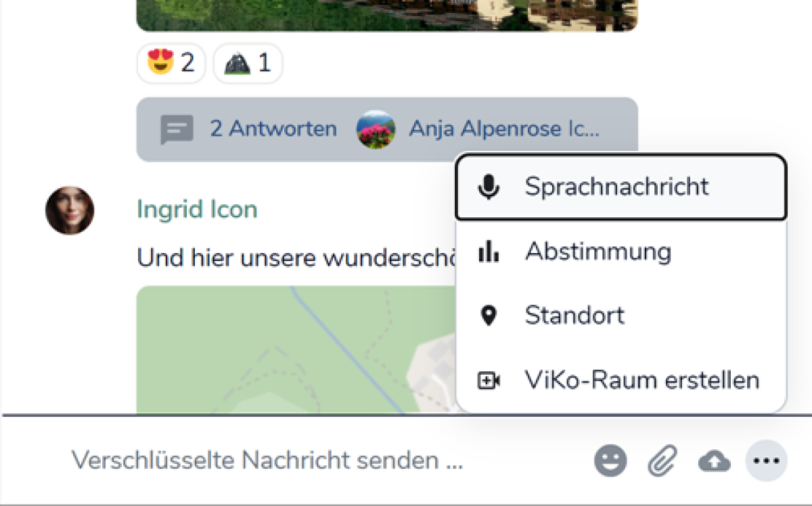This screenshot has height=506, width=812.
Task: Click the microphone icon for Sprachnachricht
Action: click(x=488, y=187)
